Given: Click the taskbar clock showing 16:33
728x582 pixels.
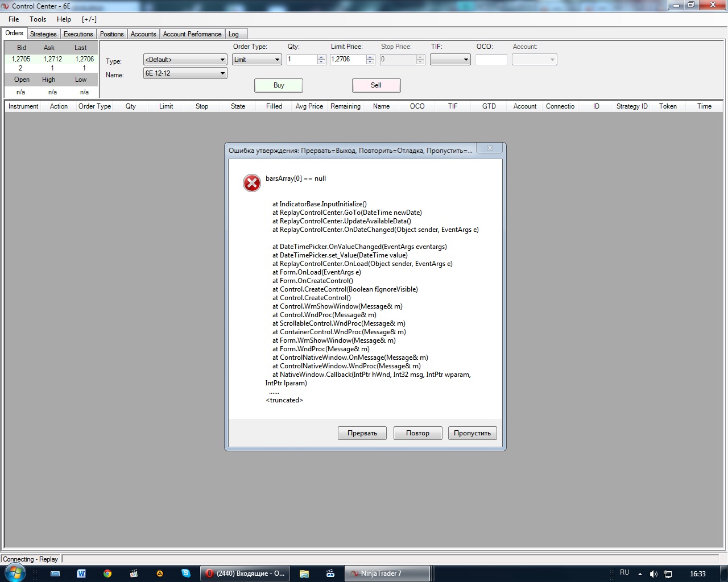Looking at the screenshot, I should point(698,574).
